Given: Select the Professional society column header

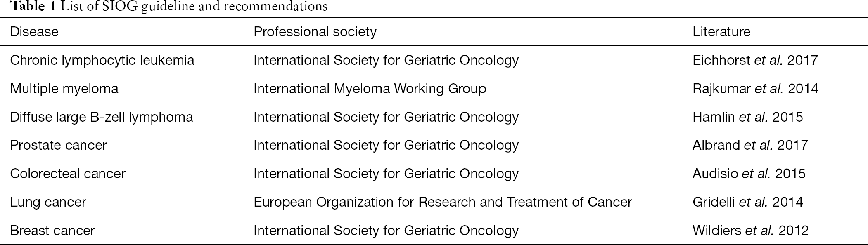Looking at the screenshot, I should tap(315, 32).
